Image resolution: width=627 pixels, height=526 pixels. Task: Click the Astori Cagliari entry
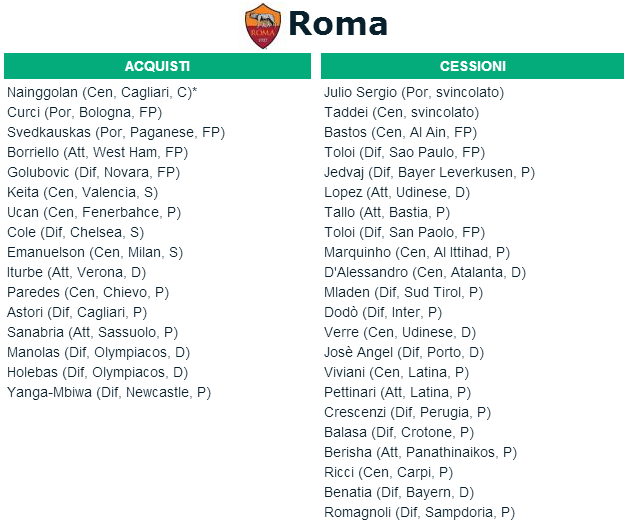tap(77, 312)
